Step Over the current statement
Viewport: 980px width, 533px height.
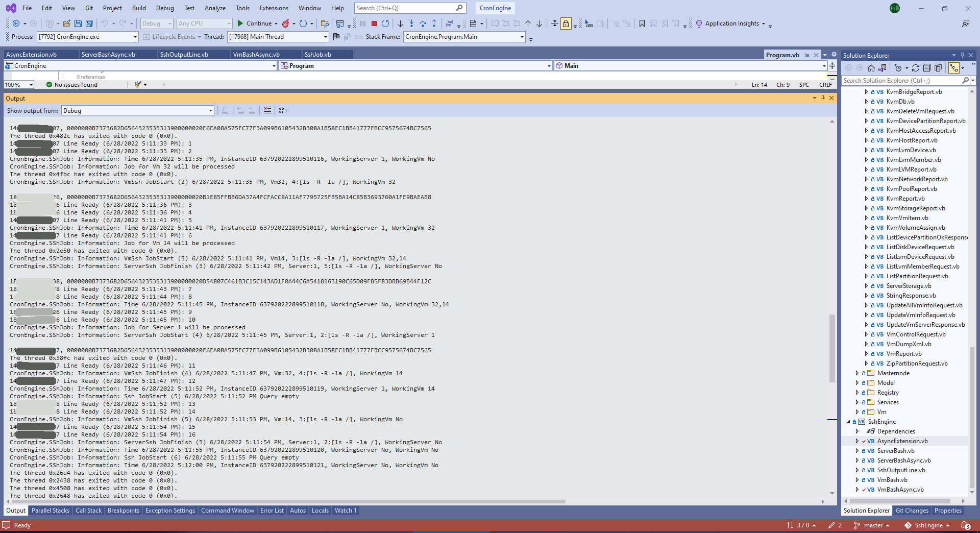(423, 23)
